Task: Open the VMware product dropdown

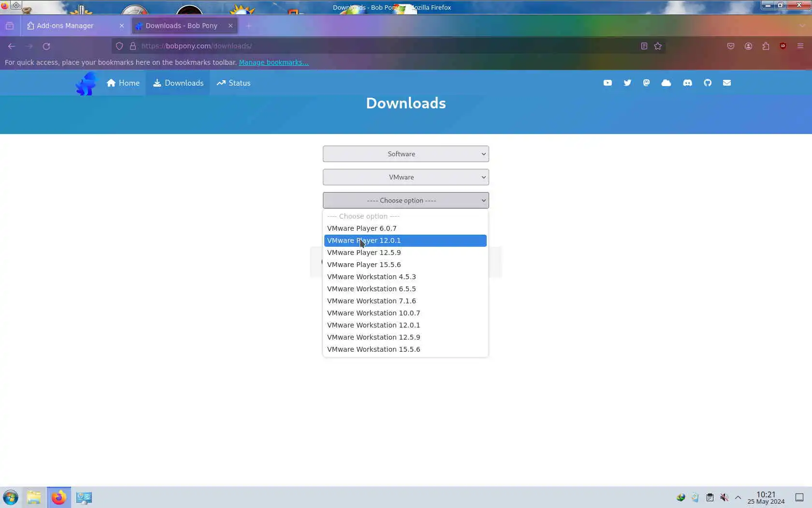Action: (x=406, y=177)
